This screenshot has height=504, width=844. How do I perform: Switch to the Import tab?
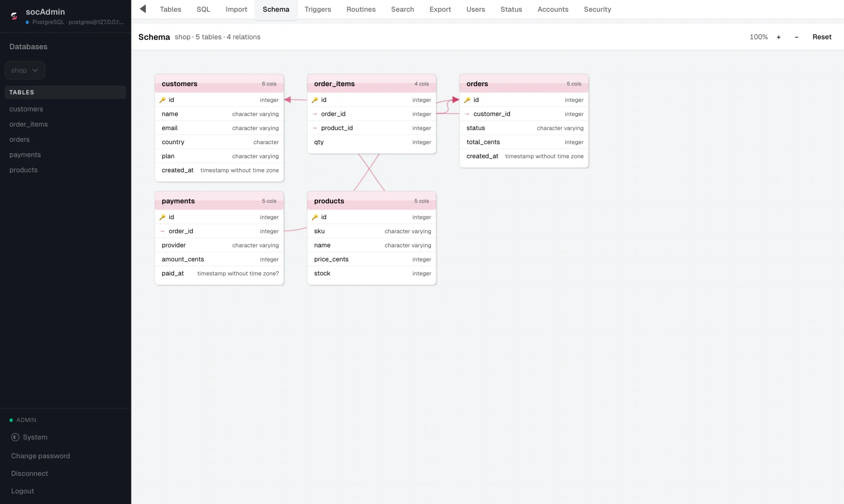tap(236, 9)
